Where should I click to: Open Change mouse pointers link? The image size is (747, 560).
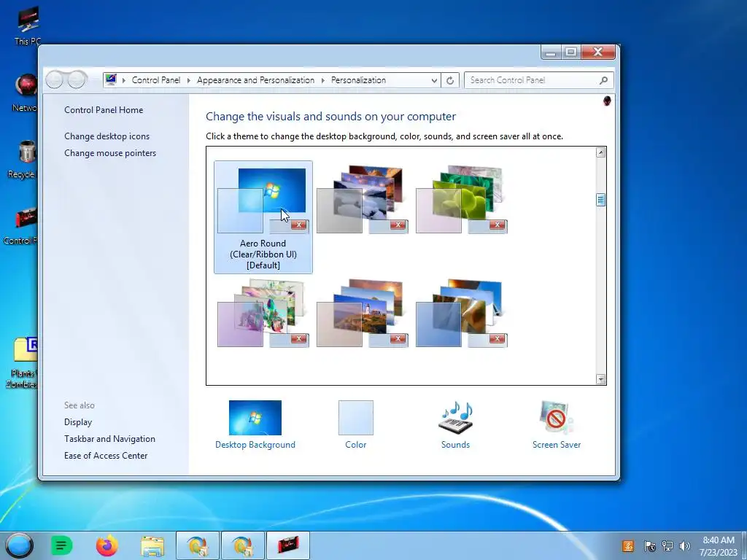click(110, 153)
